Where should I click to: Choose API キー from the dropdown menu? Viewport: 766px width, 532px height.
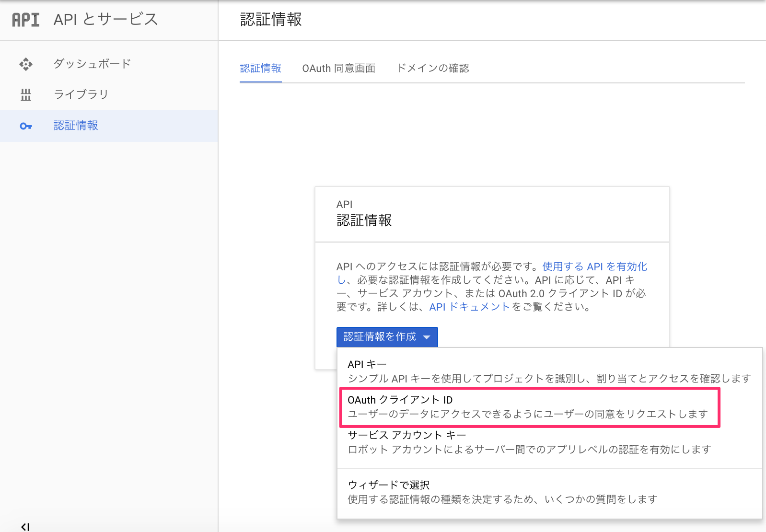point(367,365)
